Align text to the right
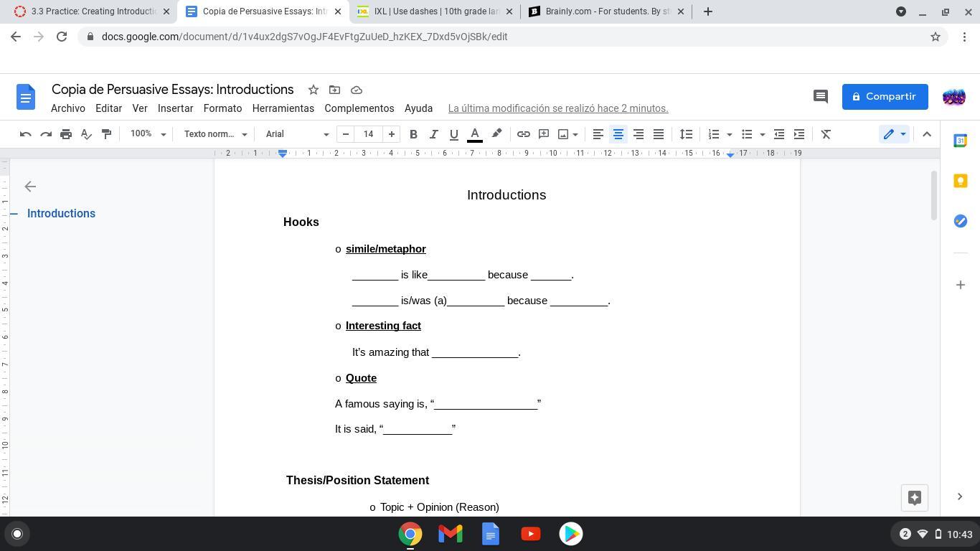Screen dimensions: 980x551 click(x=638, y=134)
